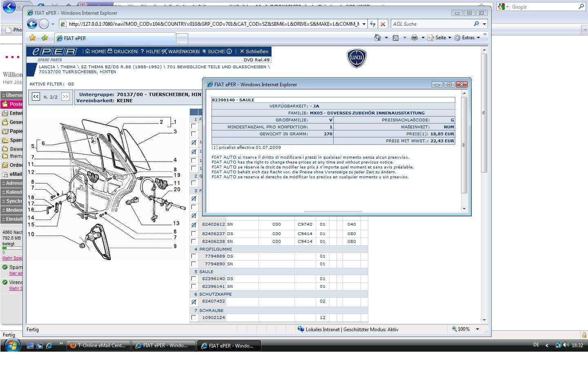Go to next diagram page arrow
The image size is (588, 368).
(65, 97)
